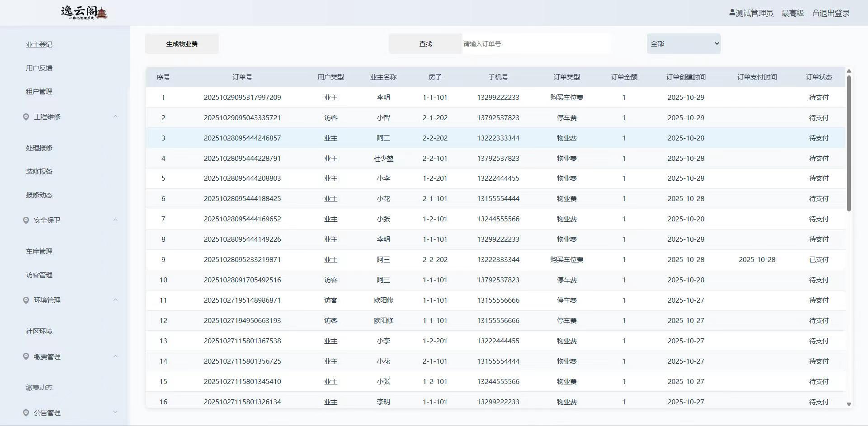Click the lock icon beside 退出登录
The width and height of the screenshot is (868, 426).
[816, 13]
